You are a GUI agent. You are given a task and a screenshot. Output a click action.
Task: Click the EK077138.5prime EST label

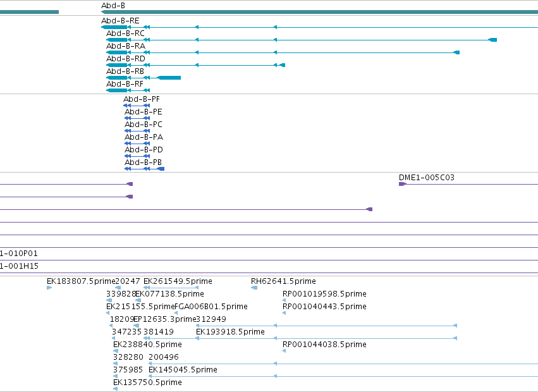[x=170, y=294]
